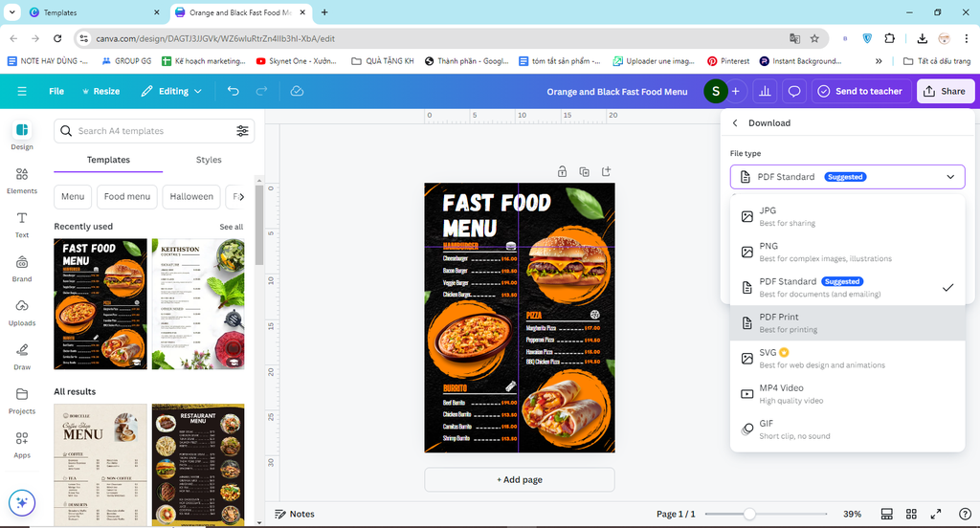
Task: Click the Search A4 templates field
Action: point(154,131)
